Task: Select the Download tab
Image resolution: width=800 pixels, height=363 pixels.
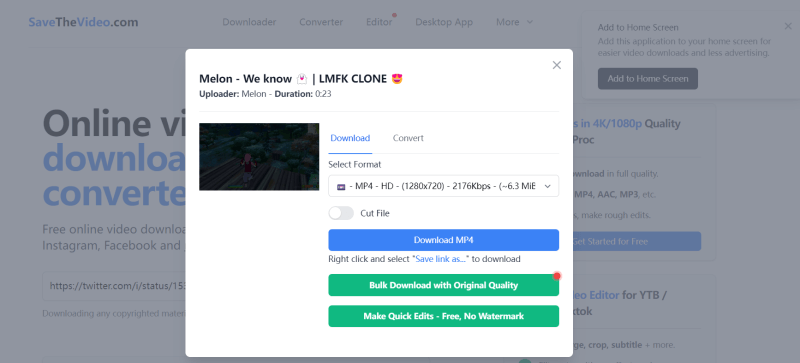Action: (x=350, y=138)
